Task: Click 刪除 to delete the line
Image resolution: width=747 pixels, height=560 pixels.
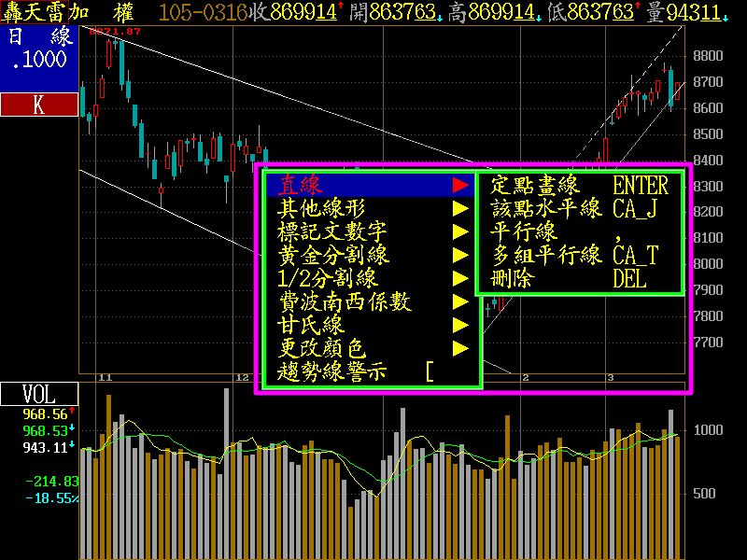Action: (513, 278)
